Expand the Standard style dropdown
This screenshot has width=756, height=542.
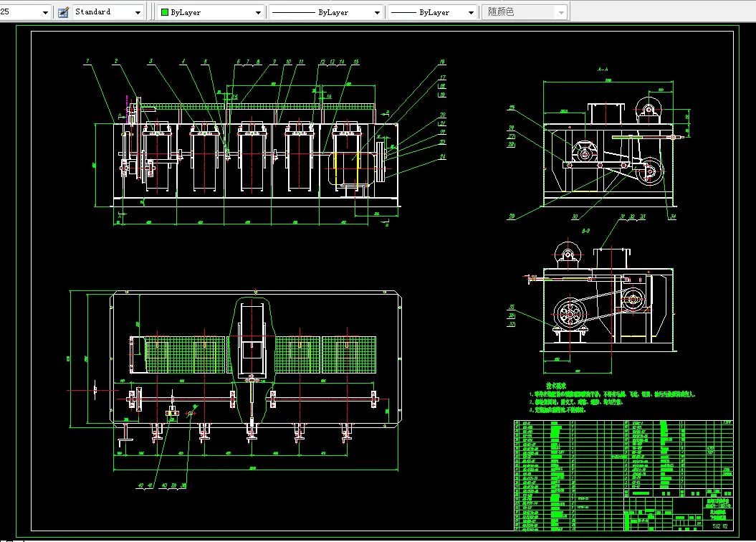click(x=138, y=12)
